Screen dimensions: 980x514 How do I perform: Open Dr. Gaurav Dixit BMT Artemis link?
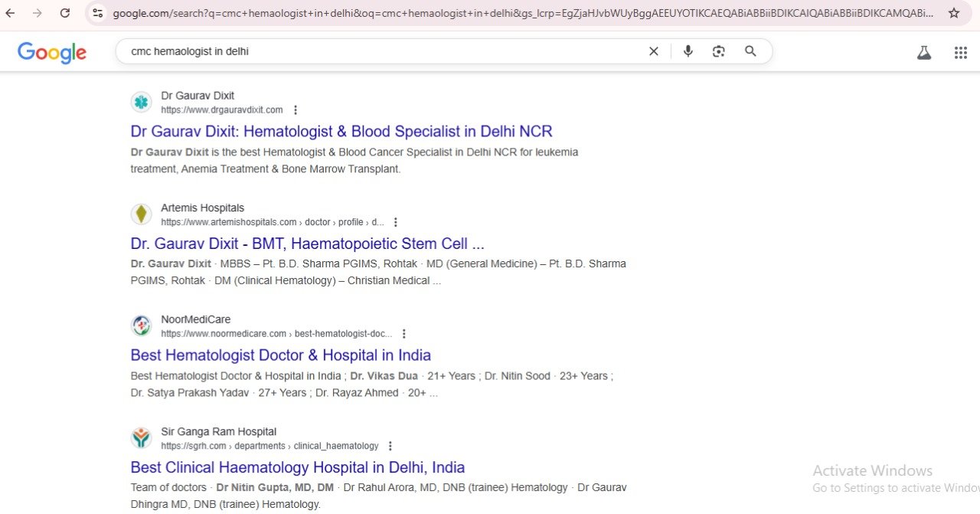307,244
